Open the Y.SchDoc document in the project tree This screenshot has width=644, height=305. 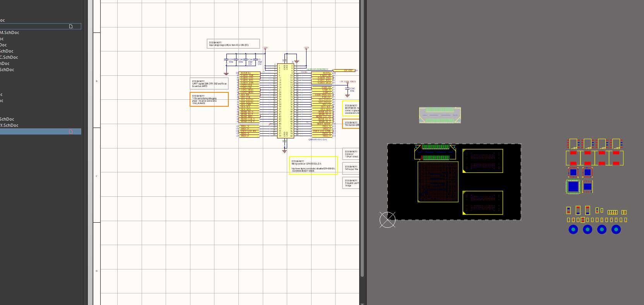tap(9, 125)
